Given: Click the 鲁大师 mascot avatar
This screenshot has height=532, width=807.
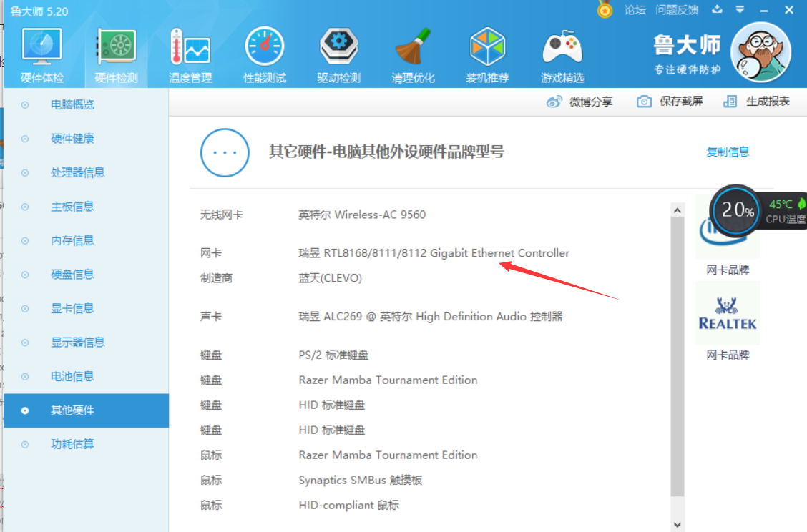Looking at the screenshot, I should coord(760,52).
